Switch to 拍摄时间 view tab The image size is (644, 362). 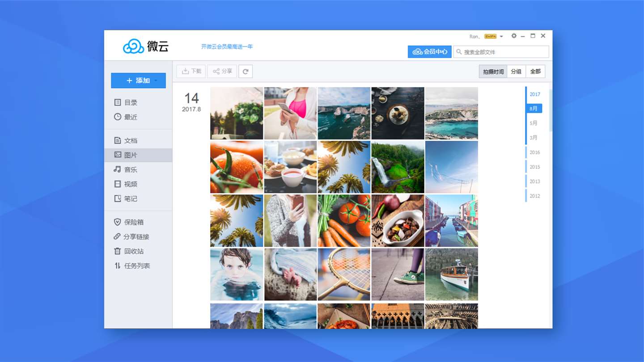(493, 72)
